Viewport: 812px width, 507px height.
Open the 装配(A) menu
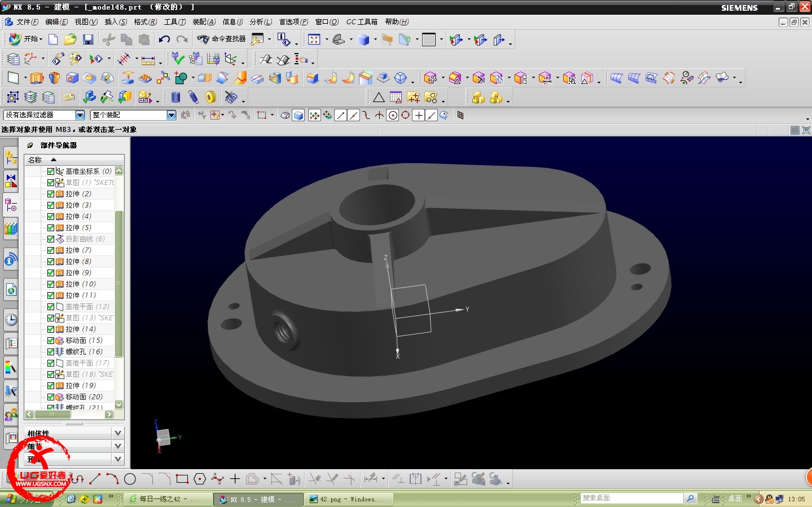pos(204,22)
